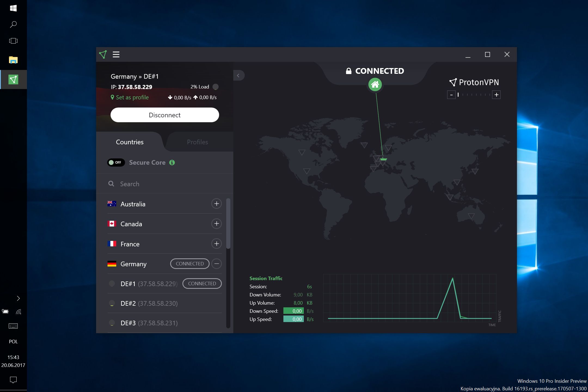Toggle Secure Core switch on

(116, 163)
